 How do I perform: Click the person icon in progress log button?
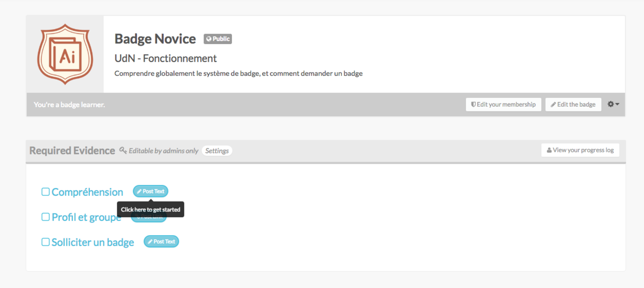549,150
